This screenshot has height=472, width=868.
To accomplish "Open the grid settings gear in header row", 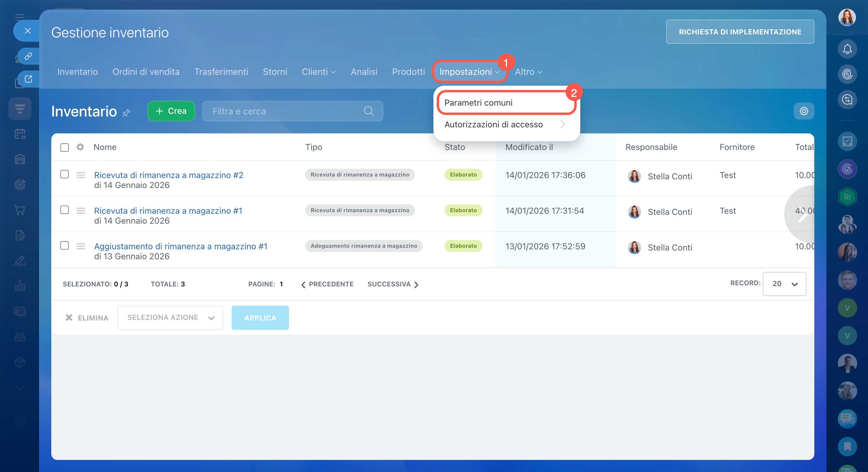I will tap(80, 147).
